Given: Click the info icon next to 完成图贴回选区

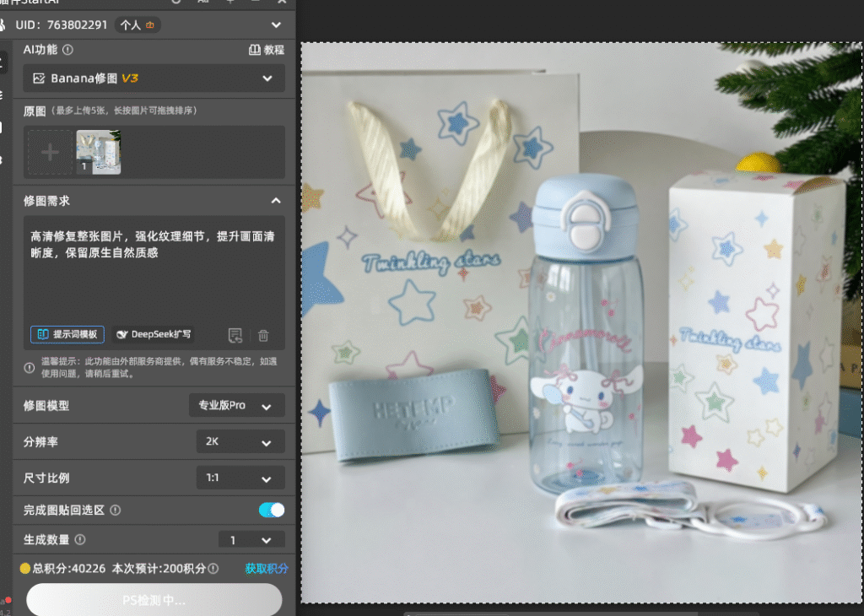Looking at the screenshot, I should [115, 511].
